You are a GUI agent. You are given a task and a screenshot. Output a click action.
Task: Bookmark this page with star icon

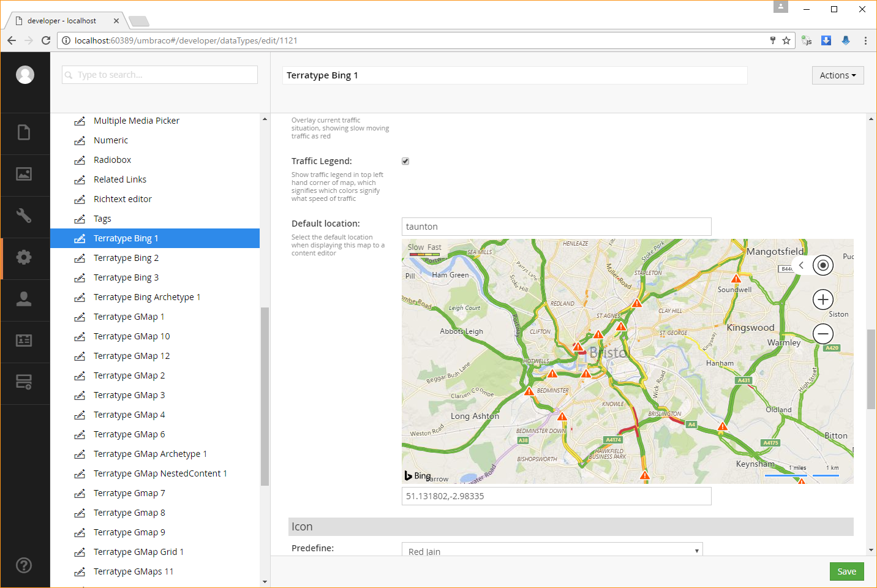[x=786, y=40]
